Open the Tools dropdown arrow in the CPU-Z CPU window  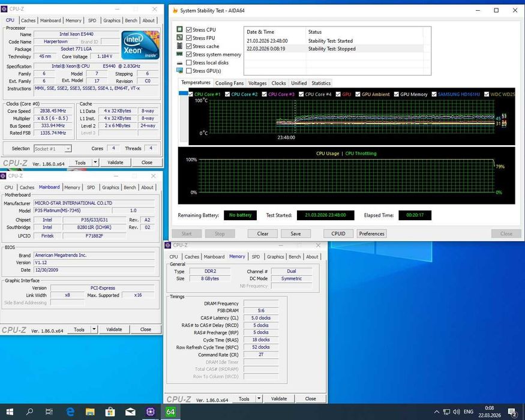click(x=95, y=163)
